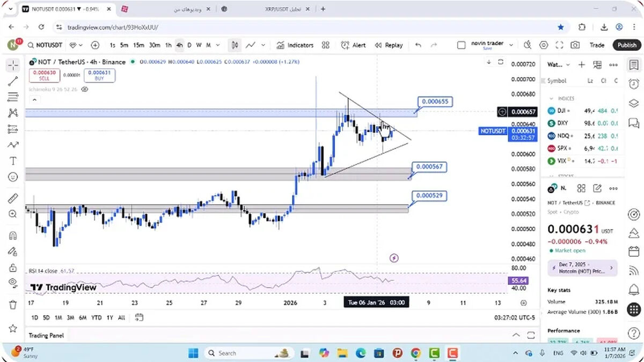
Task: Toggle lock all drawings
Action: pos(13,267)
